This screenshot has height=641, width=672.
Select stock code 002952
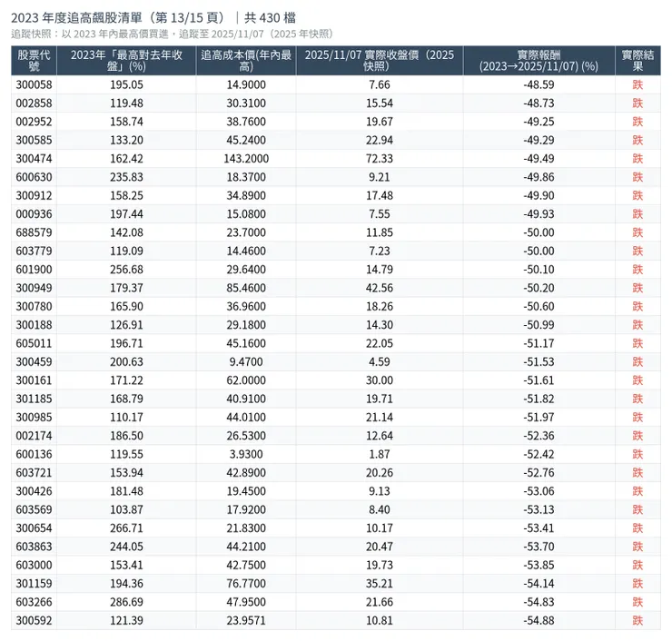(x=34, y=122)
